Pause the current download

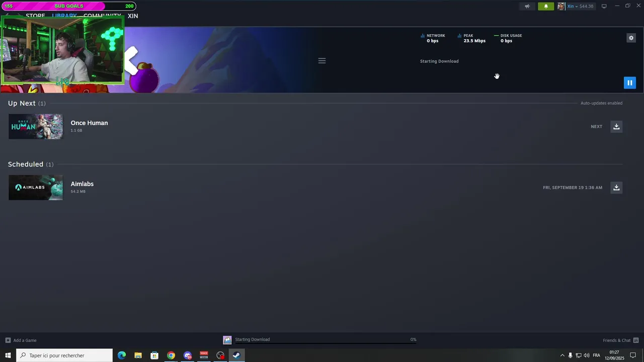click(629, 82)
